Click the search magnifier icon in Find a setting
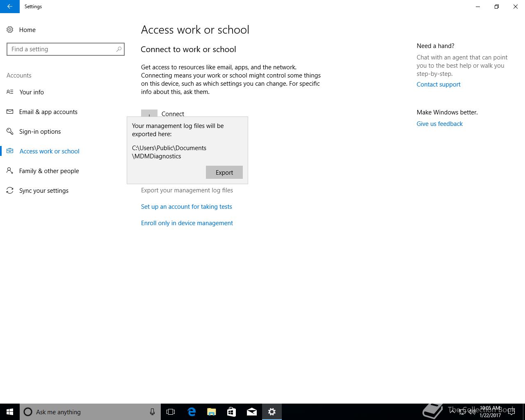Image resolution: width=525 pixels, height=420 pixels. tap(119, 49)
